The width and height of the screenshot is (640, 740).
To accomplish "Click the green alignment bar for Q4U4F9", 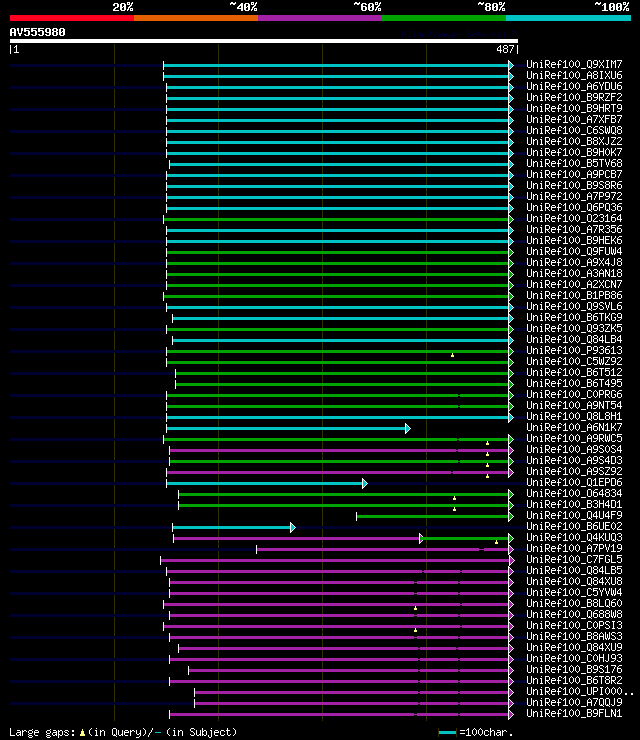I will [433, 517].
